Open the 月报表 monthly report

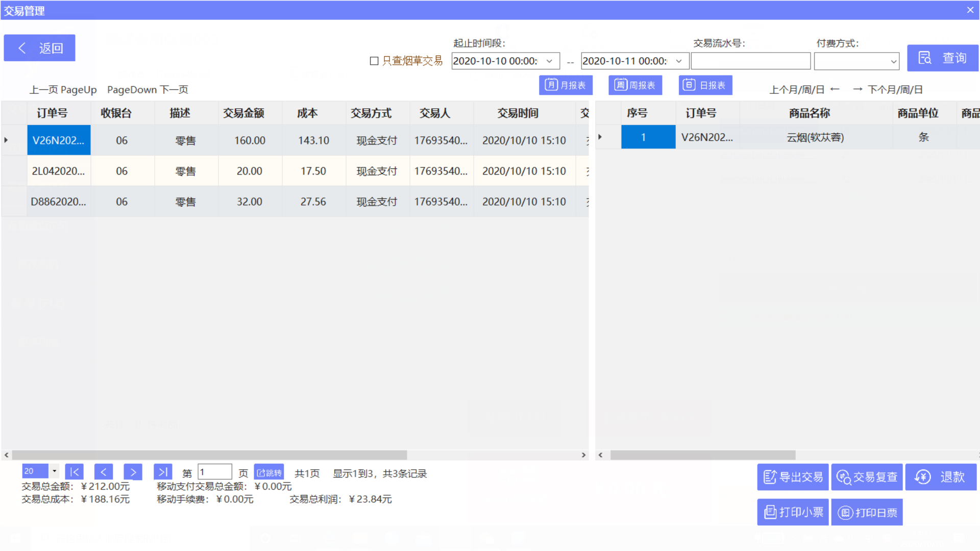(566, 85)
